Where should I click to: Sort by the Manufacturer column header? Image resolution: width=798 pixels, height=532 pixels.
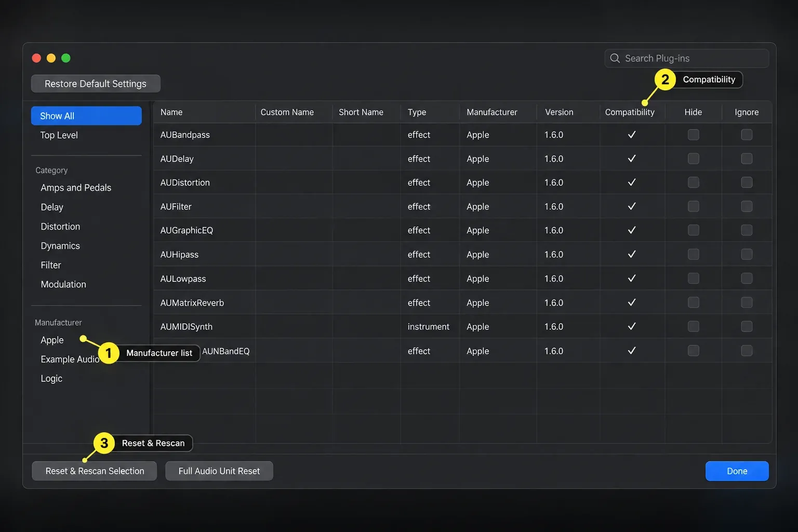[x=492, y=112]
